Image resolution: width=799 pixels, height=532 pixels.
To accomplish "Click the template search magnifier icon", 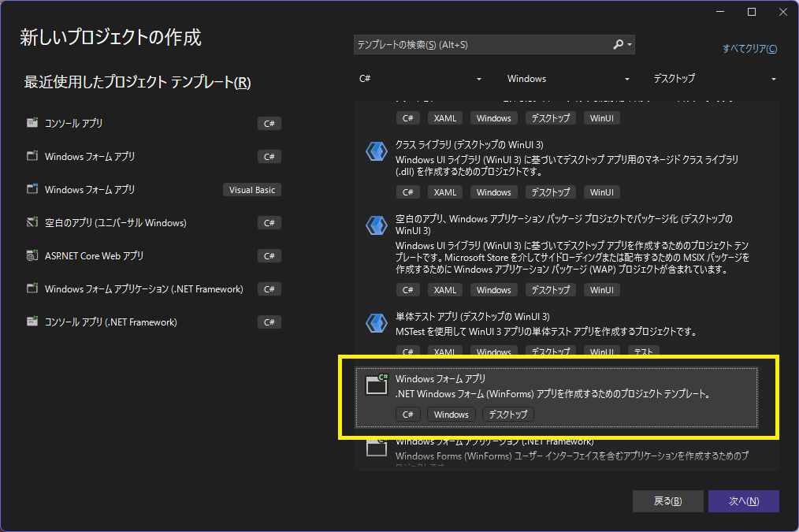I will (x=620, y=45).
